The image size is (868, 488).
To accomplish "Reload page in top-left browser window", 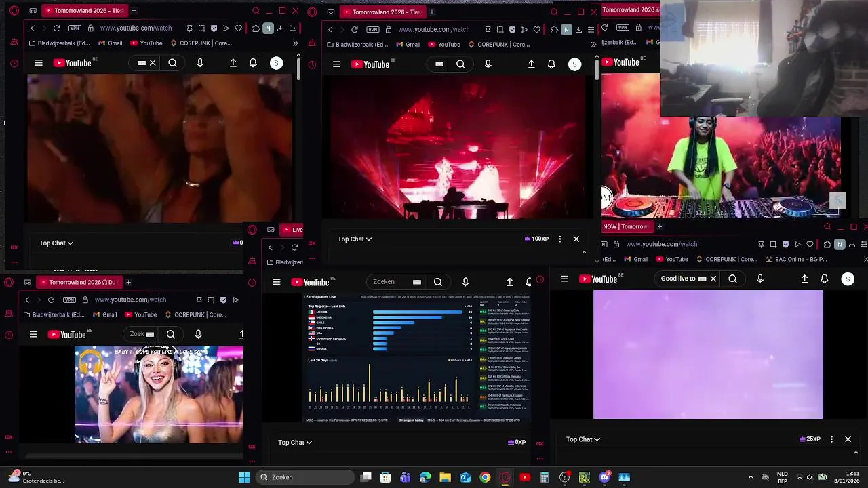I will pyautogui.click(x=56, y=28).
